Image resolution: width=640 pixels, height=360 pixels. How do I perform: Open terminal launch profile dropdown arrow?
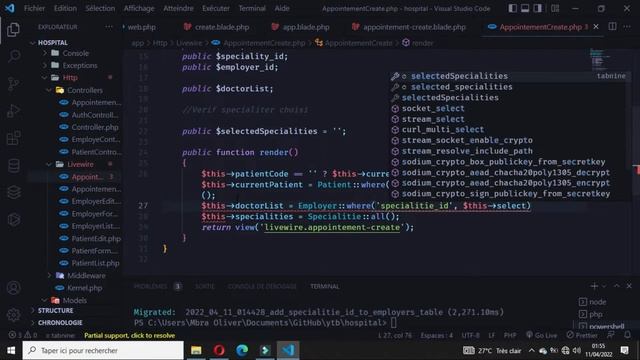604,286
